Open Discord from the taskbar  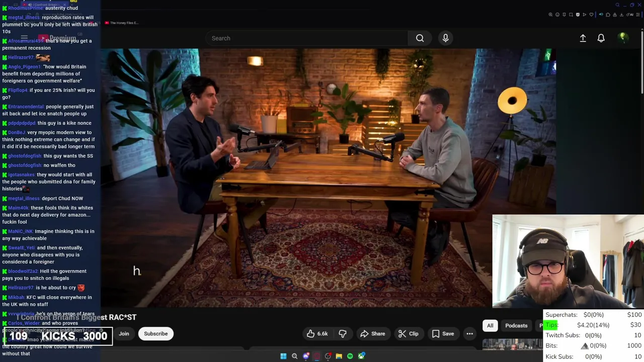[x=306, y=356]
